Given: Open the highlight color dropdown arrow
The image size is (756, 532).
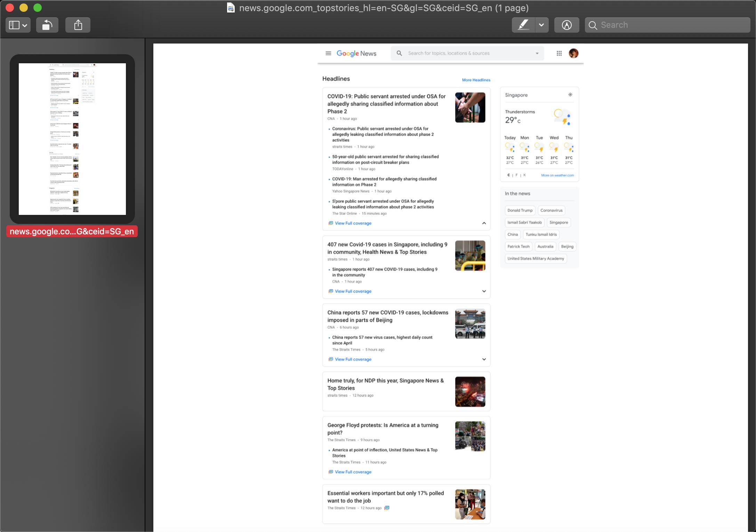Looking at the screenshot, I should 541,25.
